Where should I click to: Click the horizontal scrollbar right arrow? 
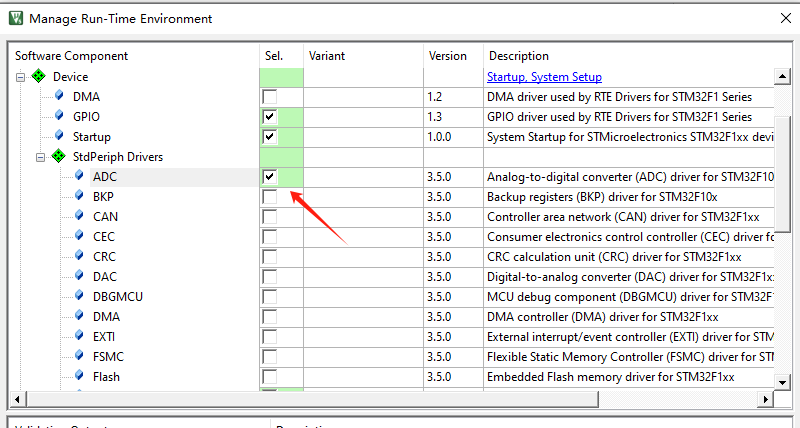765,399
